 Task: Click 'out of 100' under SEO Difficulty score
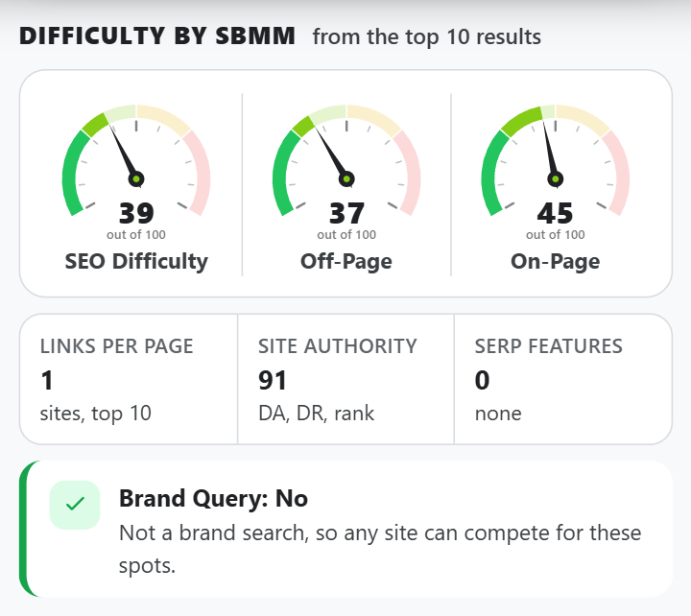click(x=136, y=235)
